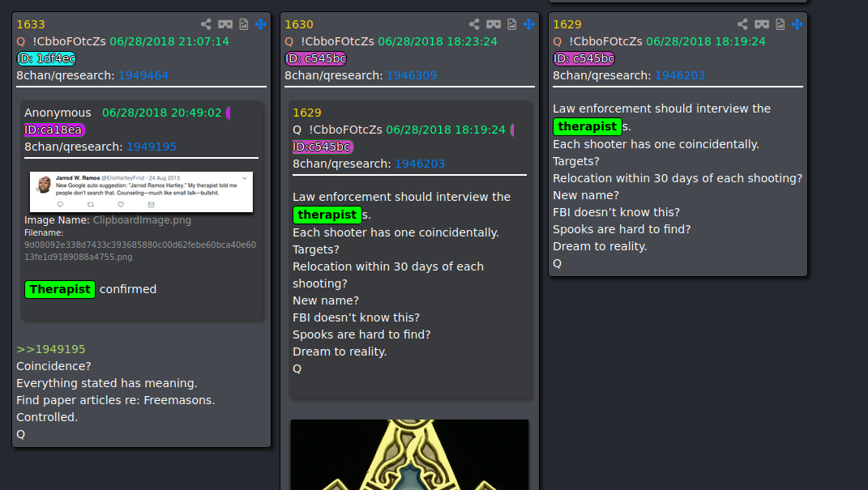Open the golden emblem image in post 1630

point(409,454)
